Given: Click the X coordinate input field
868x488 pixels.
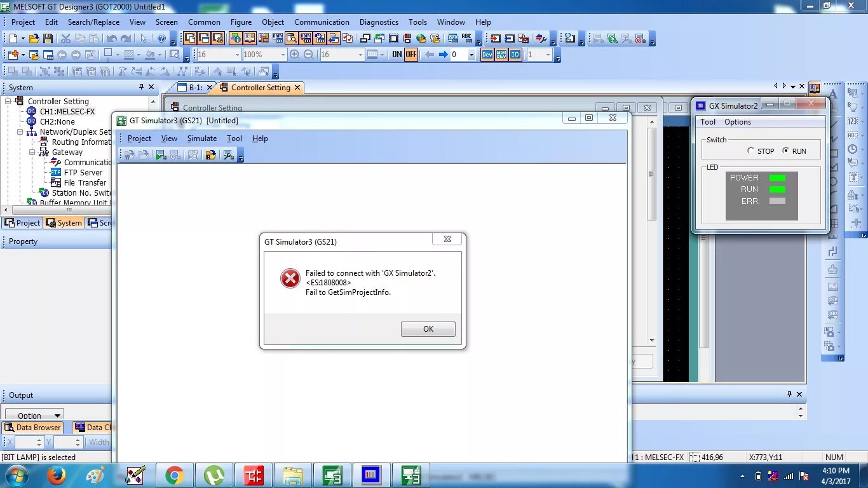Looking at the screenshot, I should pos(29,442).
